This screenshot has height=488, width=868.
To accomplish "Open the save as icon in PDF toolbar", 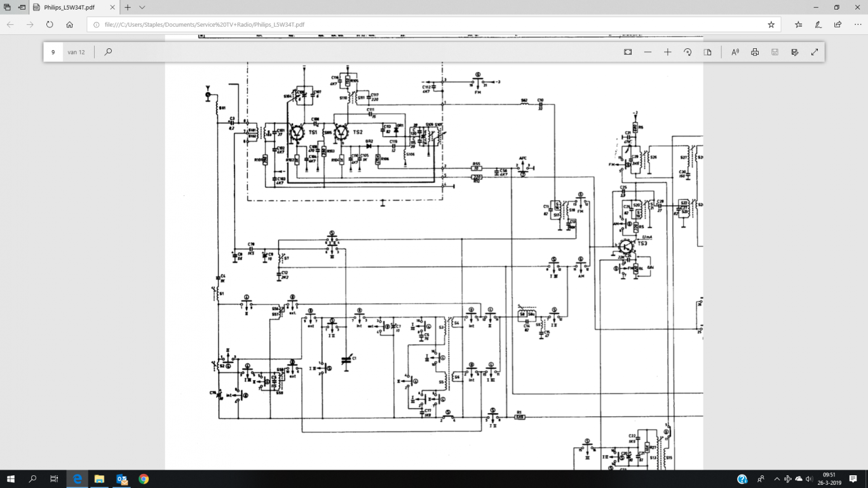I will (x=795, y=52).
